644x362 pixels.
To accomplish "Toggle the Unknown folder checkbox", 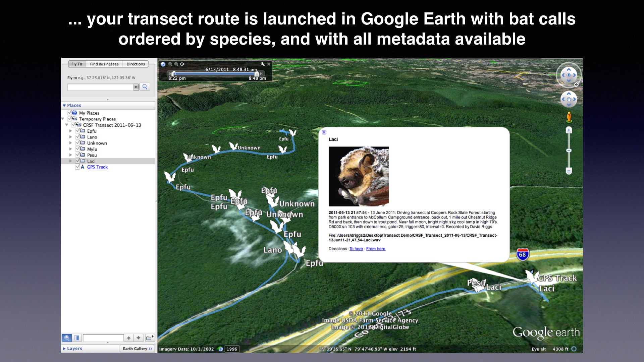I will 78,143.
